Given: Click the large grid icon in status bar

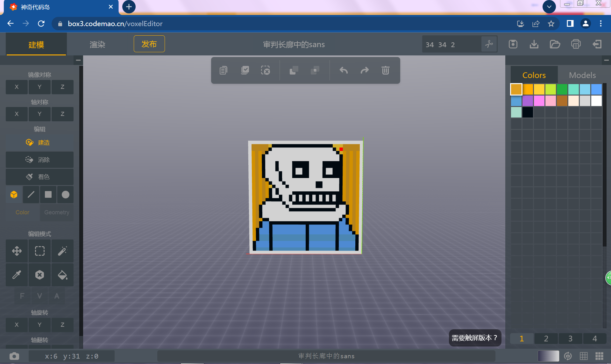Looking at the screenshot, I should tap(600, 356).
